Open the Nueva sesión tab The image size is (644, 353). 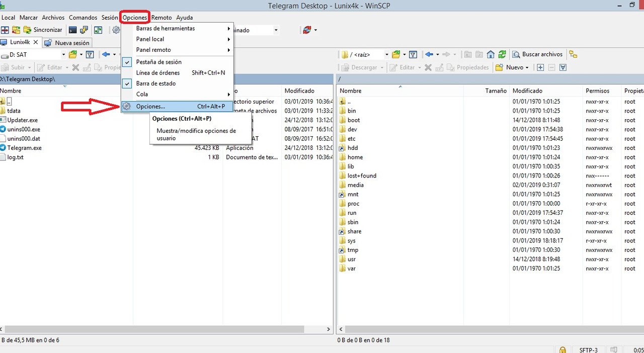tap(67, 43)
